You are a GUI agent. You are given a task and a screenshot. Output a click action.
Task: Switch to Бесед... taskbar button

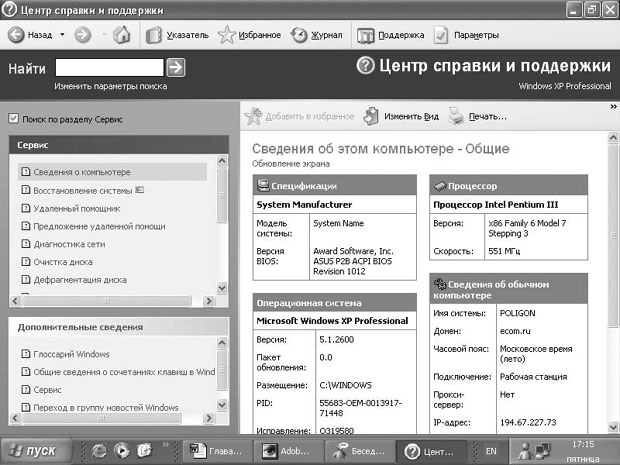(358, 451)
